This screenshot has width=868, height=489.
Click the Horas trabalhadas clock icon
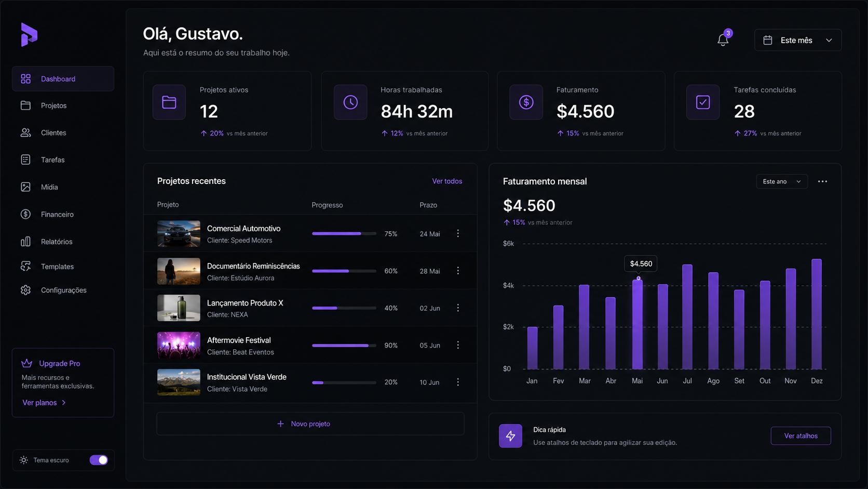click(350, 102)
